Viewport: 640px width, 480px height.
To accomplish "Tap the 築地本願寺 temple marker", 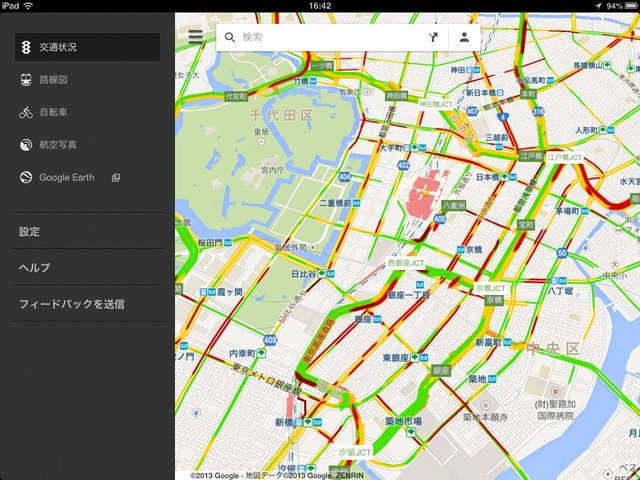I will [485, 406].
